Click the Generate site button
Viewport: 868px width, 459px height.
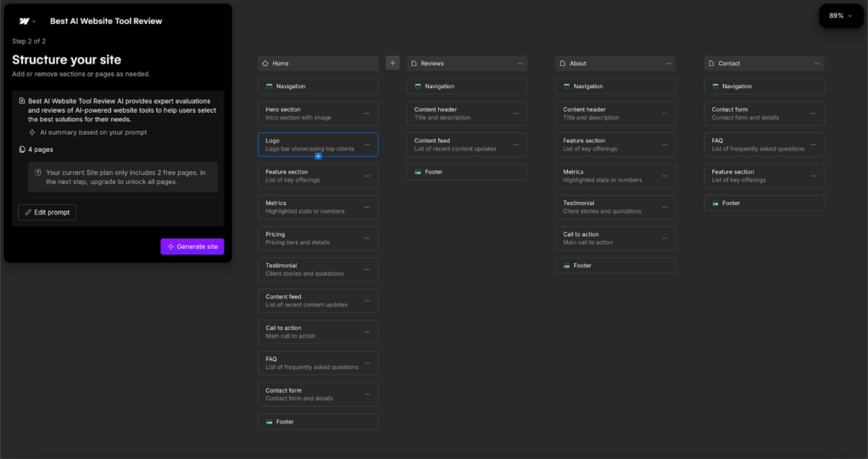192,246
